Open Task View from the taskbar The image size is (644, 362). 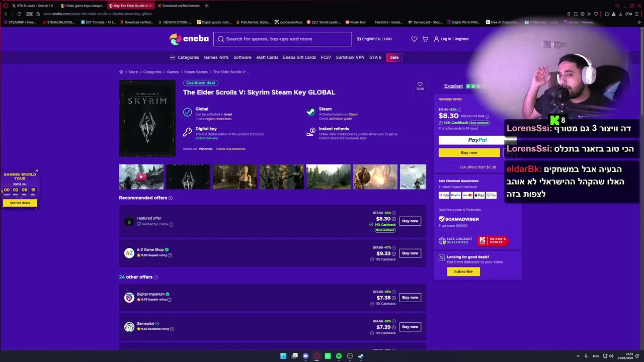pos(294,356)
